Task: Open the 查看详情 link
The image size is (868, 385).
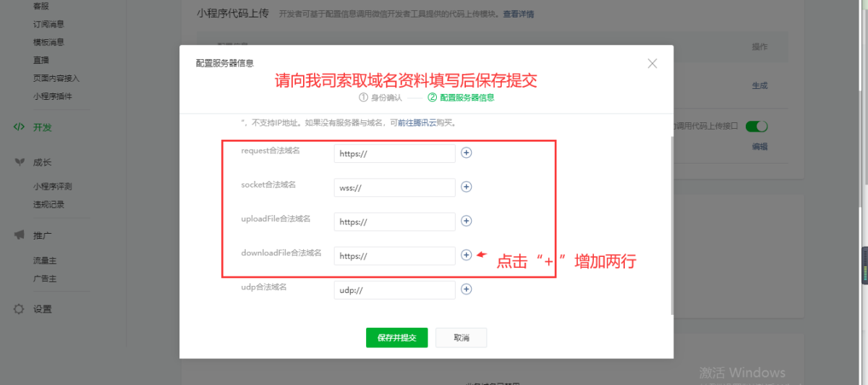Action: tap(519, 14)
